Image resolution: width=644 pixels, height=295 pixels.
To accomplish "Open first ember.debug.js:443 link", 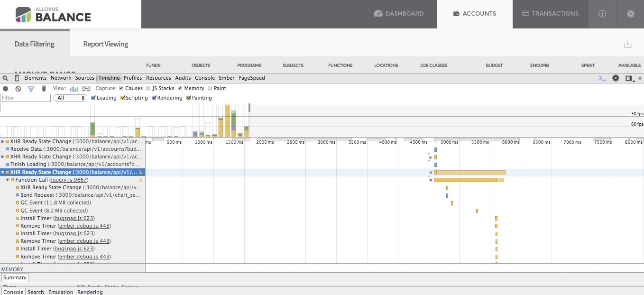I will pyautogui.click(x=84, y=226).
